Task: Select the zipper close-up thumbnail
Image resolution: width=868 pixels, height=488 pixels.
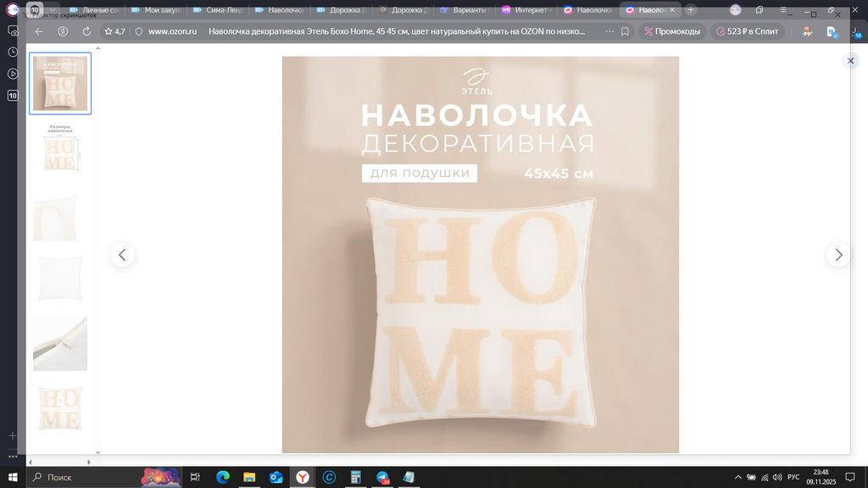Action: [59, 343]
